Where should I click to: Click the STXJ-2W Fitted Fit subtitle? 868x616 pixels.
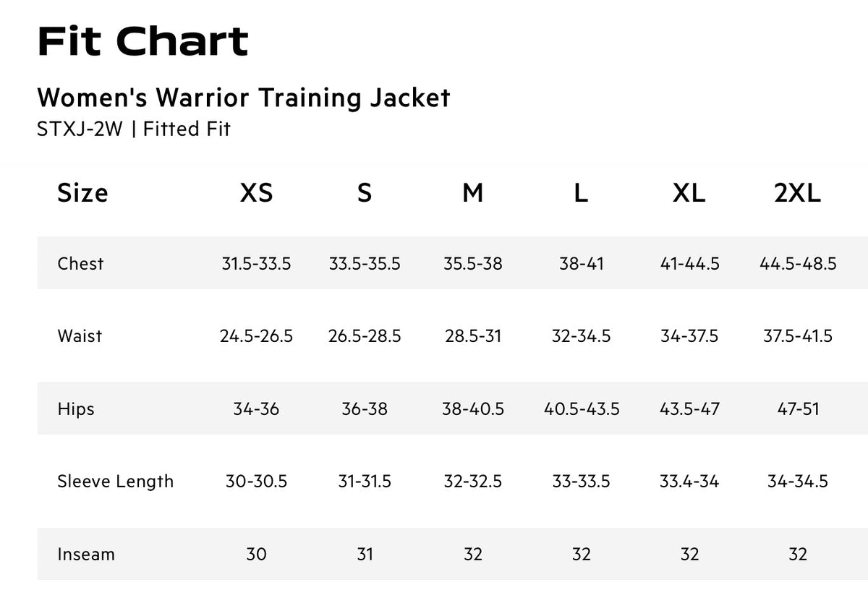pyautogui.click(x=134, y=129)
